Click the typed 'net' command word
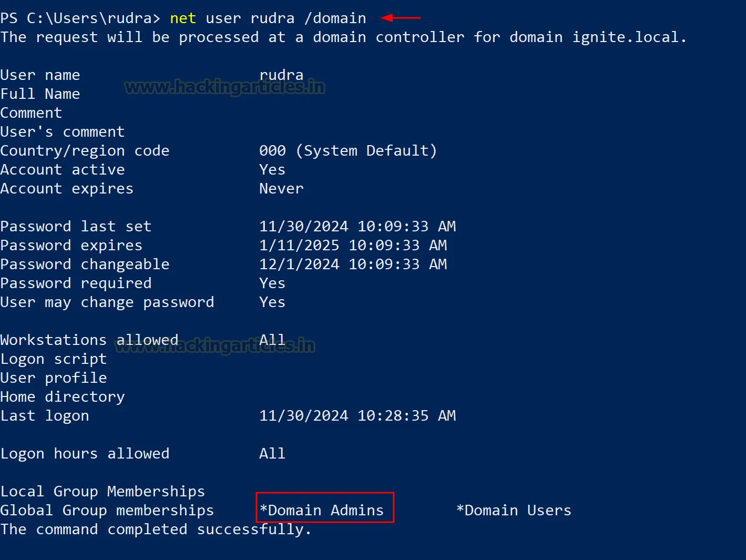 tap(183, 18)
